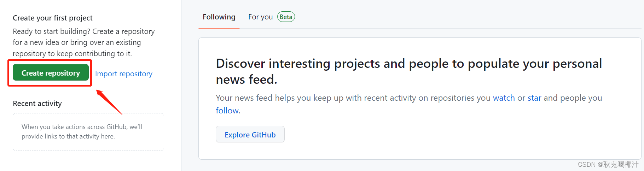Click the Ready to start building paragraph
This screenshot has width=644, height=171.
coord(84,42)
